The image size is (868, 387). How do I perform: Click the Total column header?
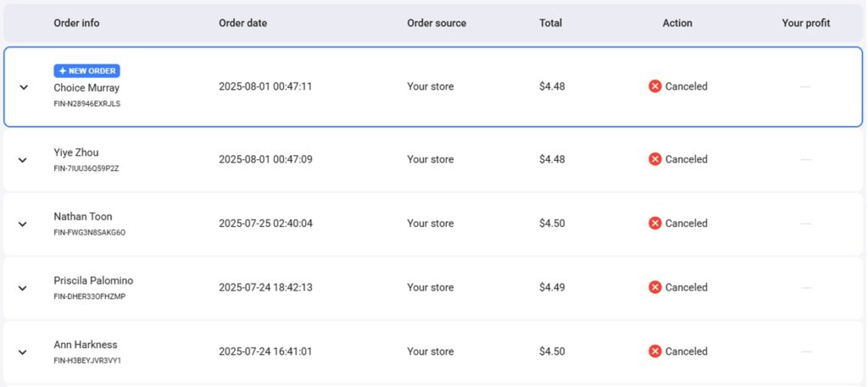[550, 24]
